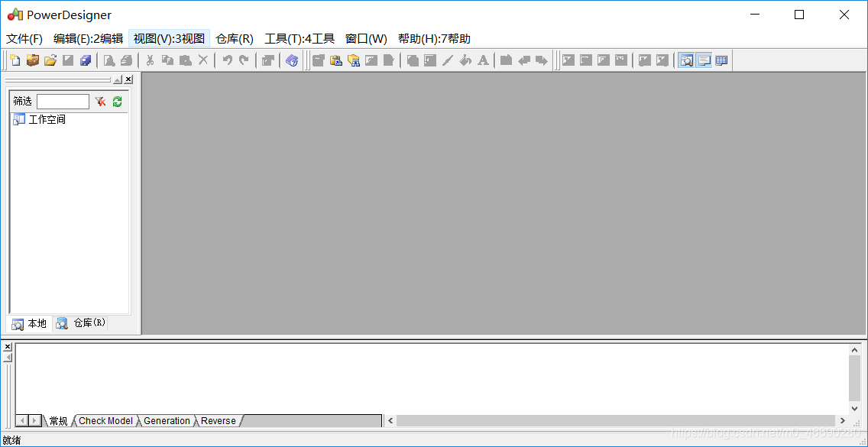Screen dimensions: 868x447
Task: Click the Font letter A icon
Action: [483, 60]
